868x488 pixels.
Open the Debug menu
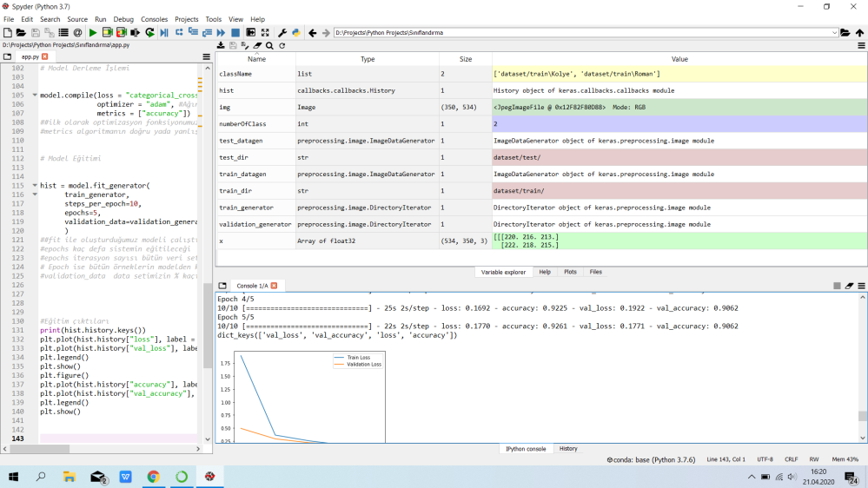click(x=123, y=19)
